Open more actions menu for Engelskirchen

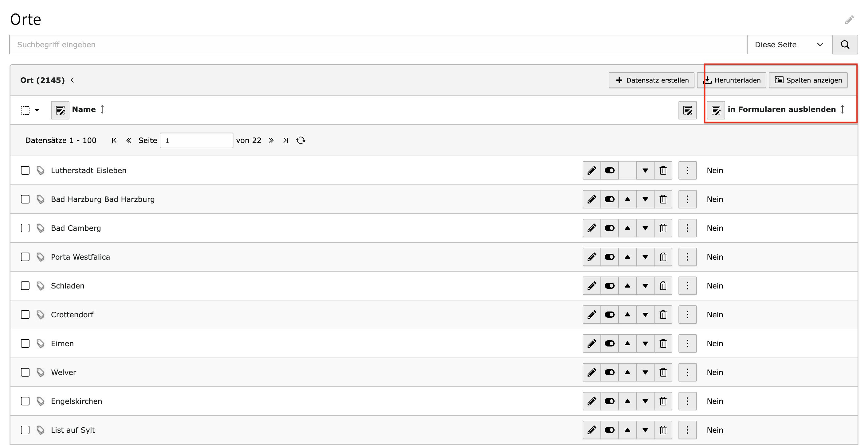pyautogui.click(x=687, y=401)
